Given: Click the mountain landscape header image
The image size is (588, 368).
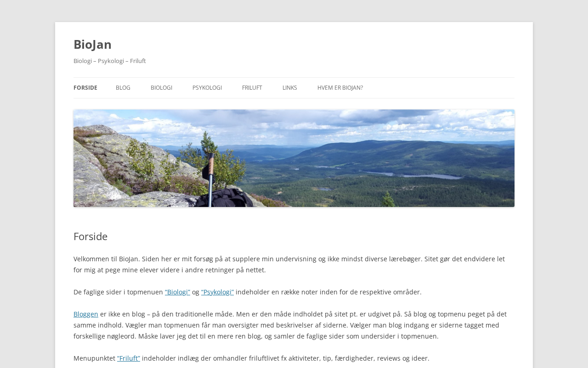Looking at the screenshot, I should coord(294,158).
